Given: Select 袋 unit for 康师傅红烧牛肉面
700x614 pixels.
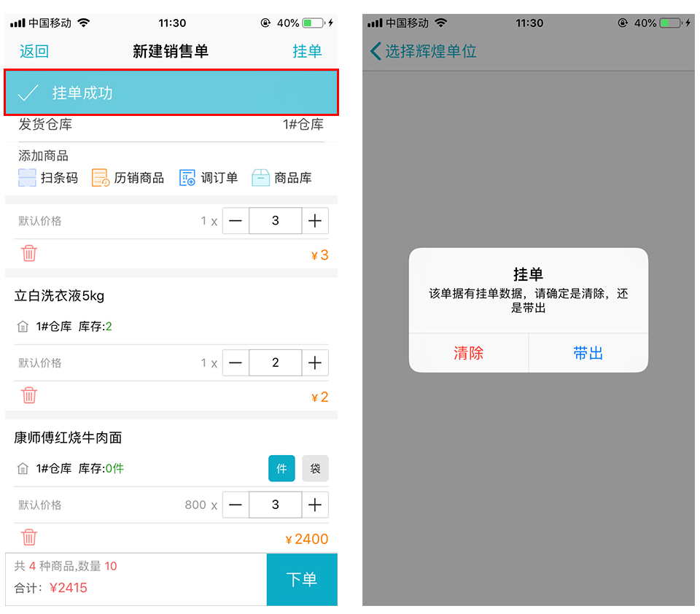Looking at the screenshot, I should (315, 468).
